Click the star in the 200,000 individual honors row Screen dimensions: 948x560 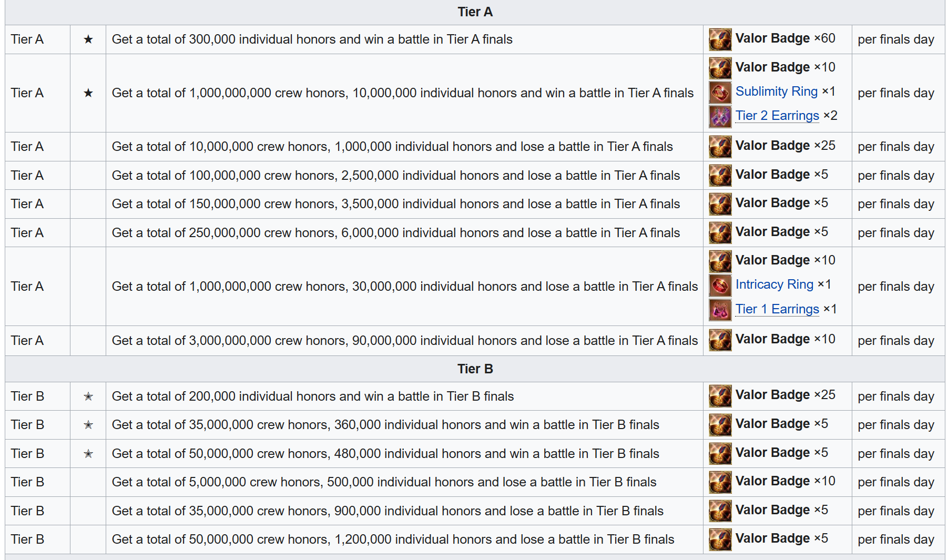(88, 396)
